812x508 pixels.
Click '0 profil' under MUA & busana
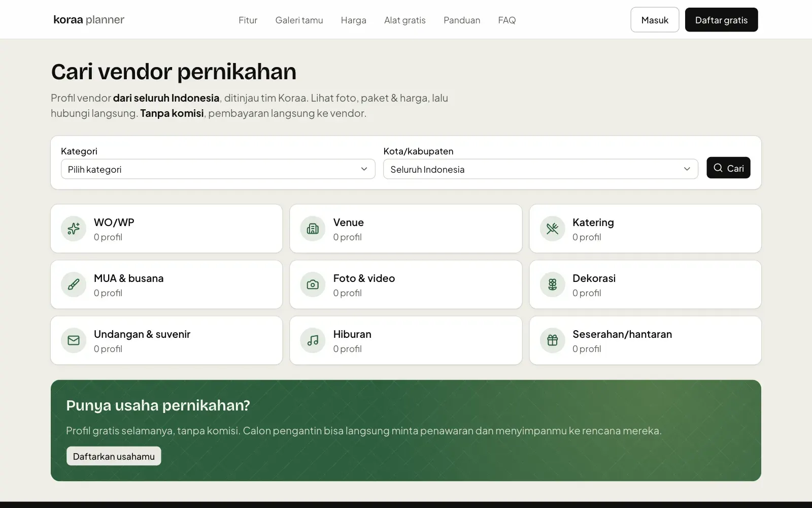point(108,293)
